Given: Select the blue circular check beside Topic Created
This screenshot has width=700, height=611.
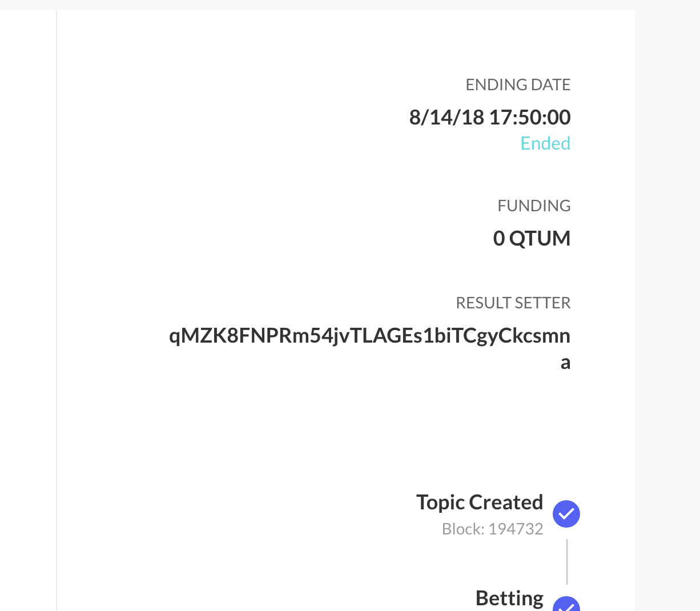Looking at the screenshot, I should (x=566, y=514).
